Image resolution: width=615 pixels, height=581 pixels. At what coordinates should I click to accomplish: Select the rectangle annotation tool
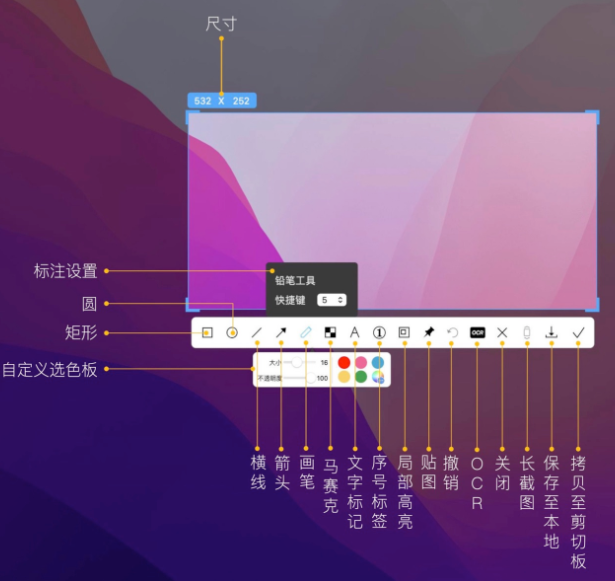coord(207,333)
